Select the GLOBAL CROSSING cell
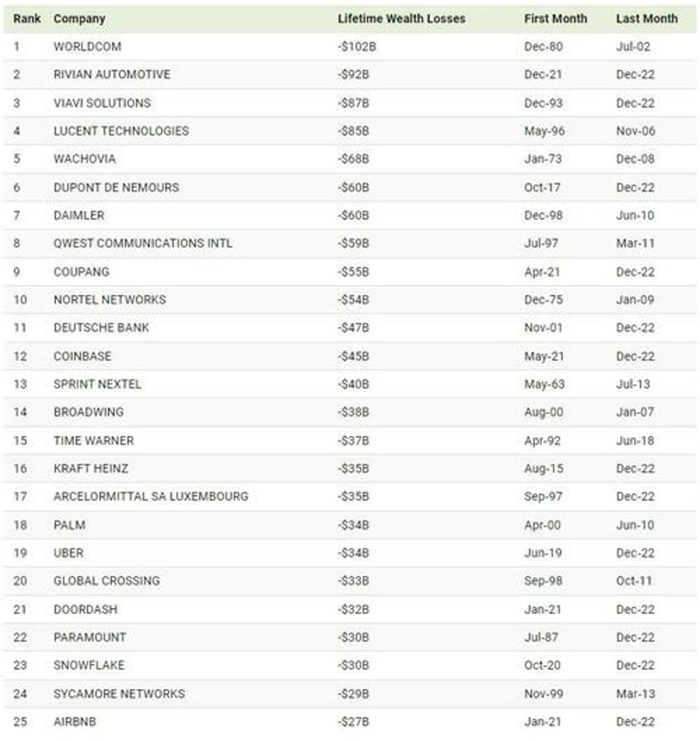The width and height of the screenshot is (700, 741). [106, 580]
